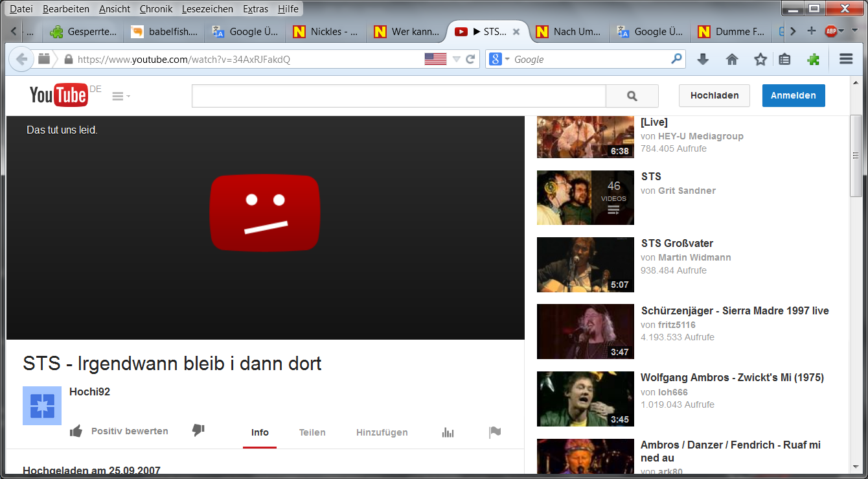This screenshot has height=479, width=868.
Task: Open the YouTube guide menu icon
Action: 120,96
